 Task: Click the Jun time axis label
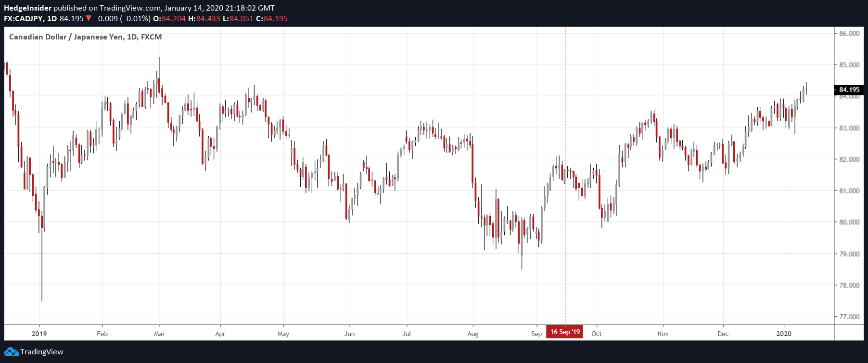[x=350, y=334]
